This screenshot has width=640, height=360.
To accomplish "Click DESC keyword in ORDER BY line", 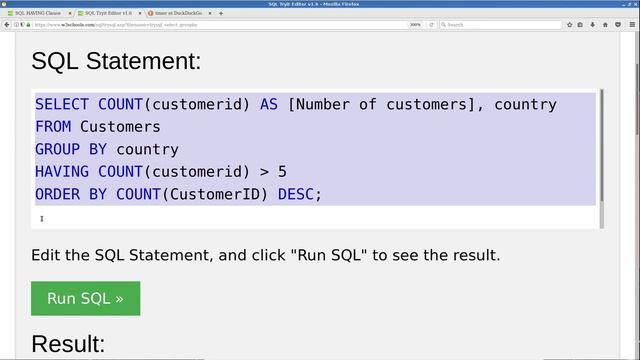I will click(x=296, y=194).
